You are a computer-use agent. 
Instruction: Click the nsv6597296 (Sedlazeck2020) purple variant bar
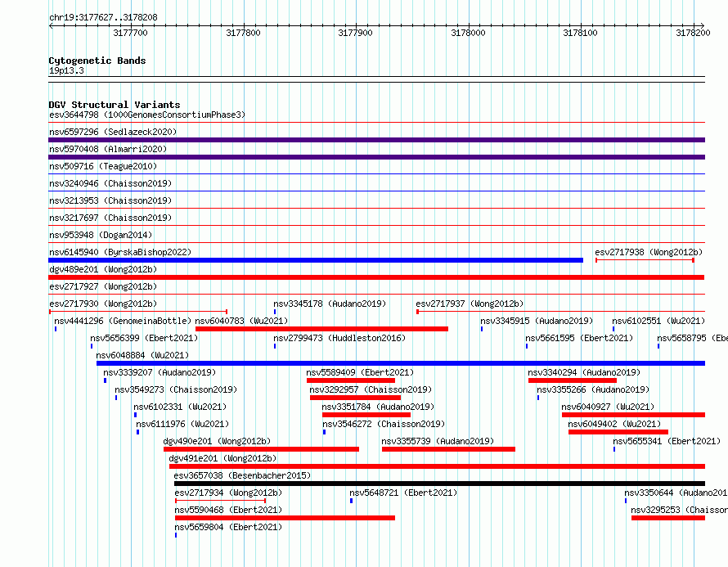(376, 140)
